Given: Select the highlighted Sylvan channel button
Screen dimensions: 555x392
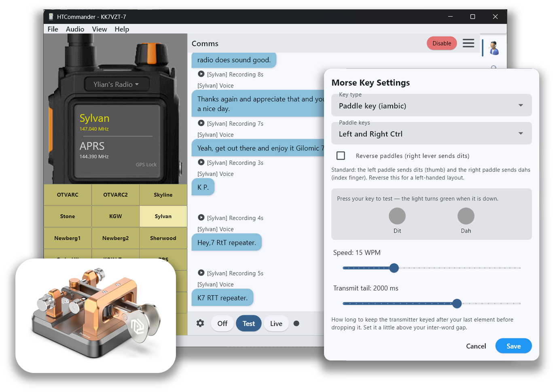Looking at the screenshot, I should (163, 216).
